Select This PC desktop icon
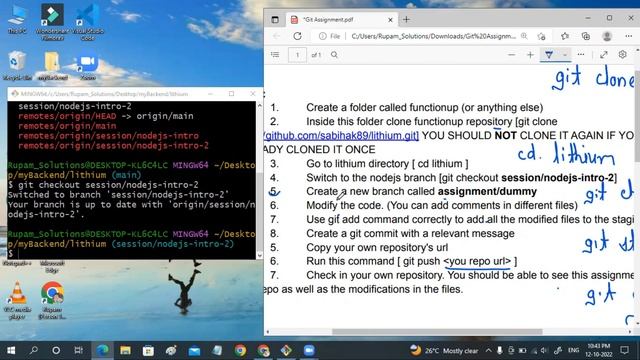 pyautogui.click(x=17, y=19)
